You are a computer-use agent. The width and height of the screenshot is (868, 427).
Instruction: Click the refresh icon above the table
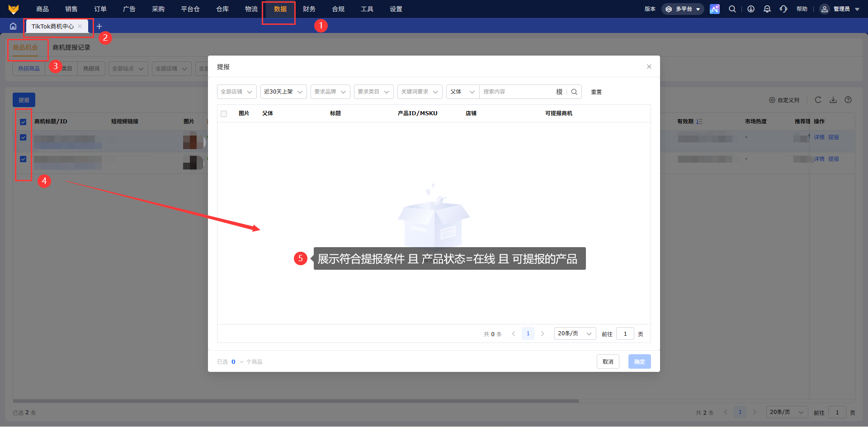818,100
